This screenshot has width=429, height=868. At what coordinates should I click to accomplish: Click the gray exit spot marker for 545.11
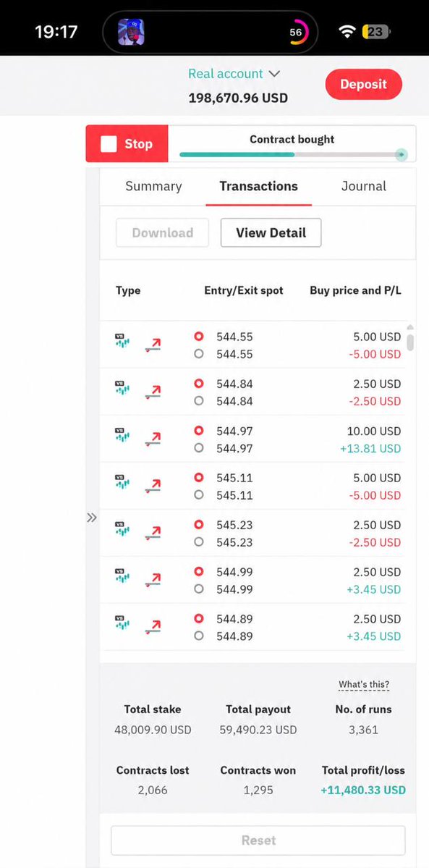click(x=199, y=495)
